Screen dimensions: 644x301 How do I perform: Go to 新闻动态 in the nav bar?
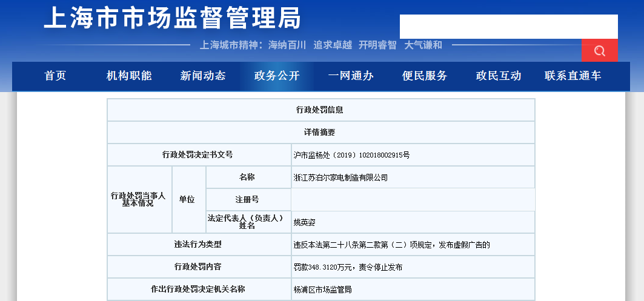pos(203,76)
